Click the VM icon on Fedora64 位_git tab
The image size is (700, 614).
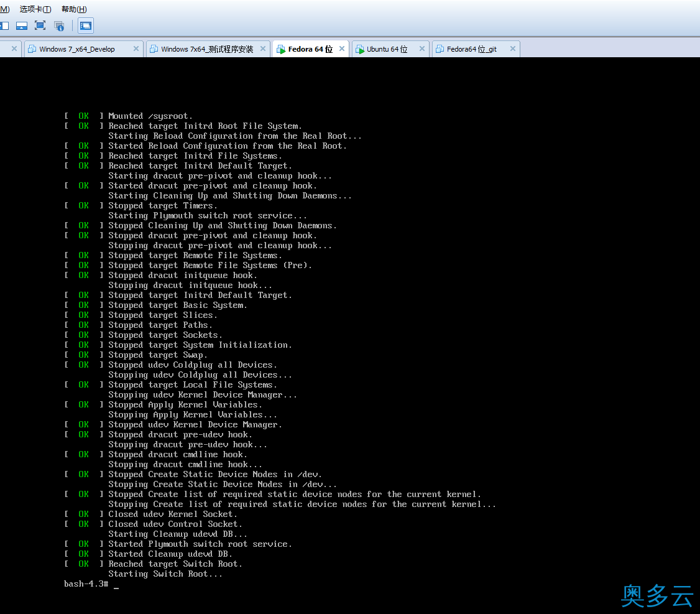click(440, 49)
